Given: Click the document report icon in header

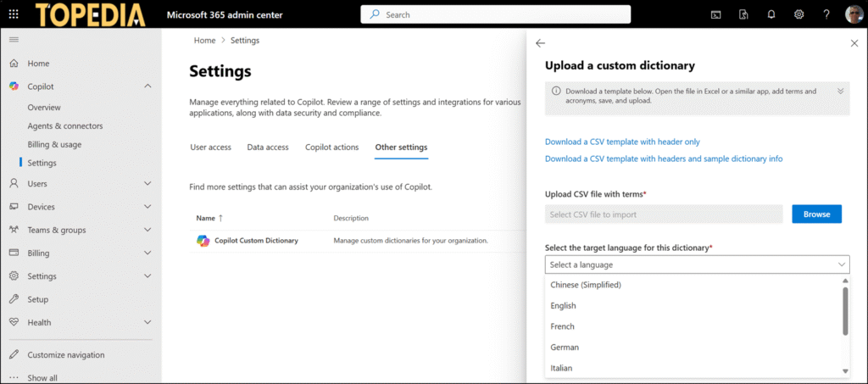Looking at the screenshot, I should tap(744, 15).
